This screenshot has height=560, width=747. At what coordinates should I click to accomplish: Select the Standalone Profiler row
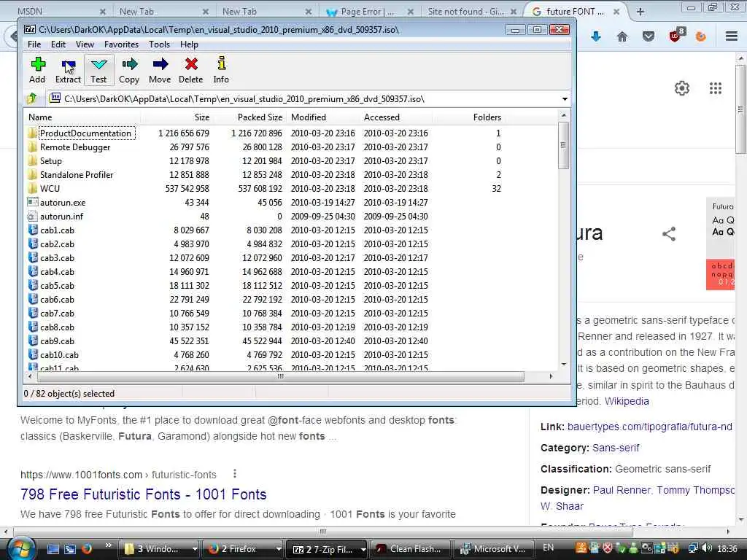289,175
